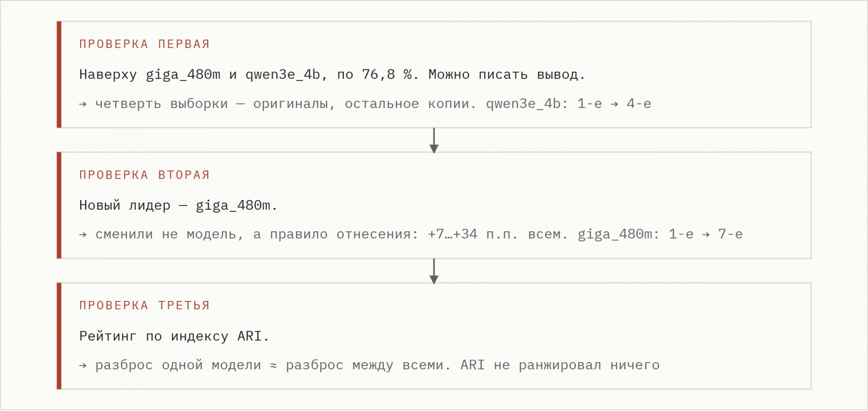Click the ПРОВЕРКА ПЕРВАЯ heading
Viewport: 868px width, 411px height.
pyautogui.click(x=144, y=44)
